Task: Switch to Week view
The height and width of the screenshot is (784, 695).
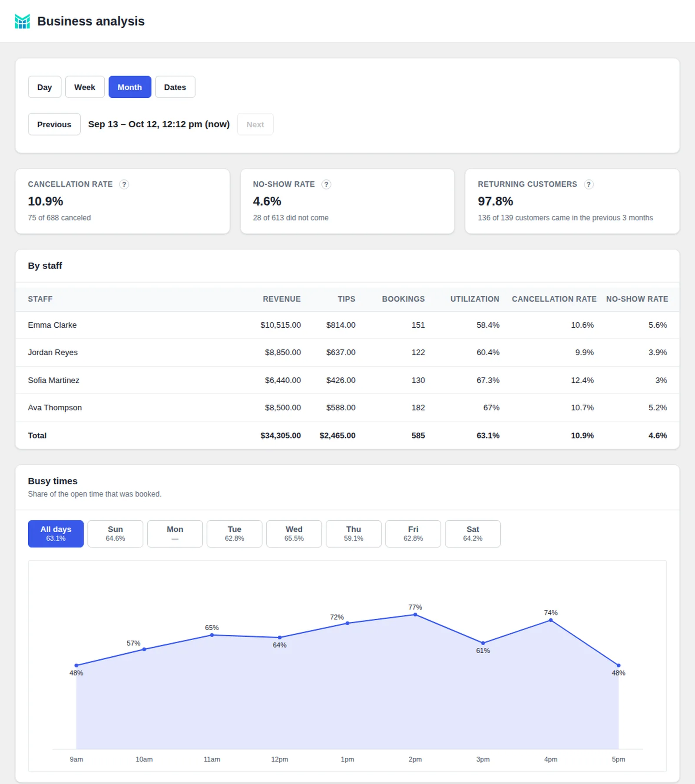Action: coord(85,87)
